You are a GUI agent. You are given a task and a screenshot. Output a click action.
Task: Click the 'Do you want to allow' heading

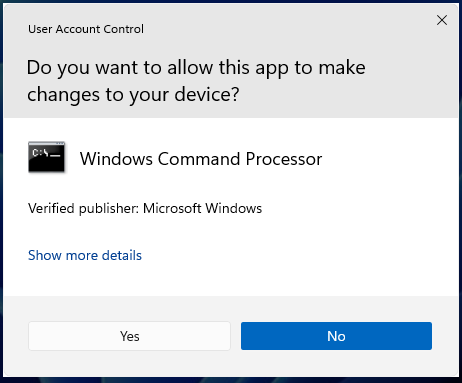coord(196,68)
